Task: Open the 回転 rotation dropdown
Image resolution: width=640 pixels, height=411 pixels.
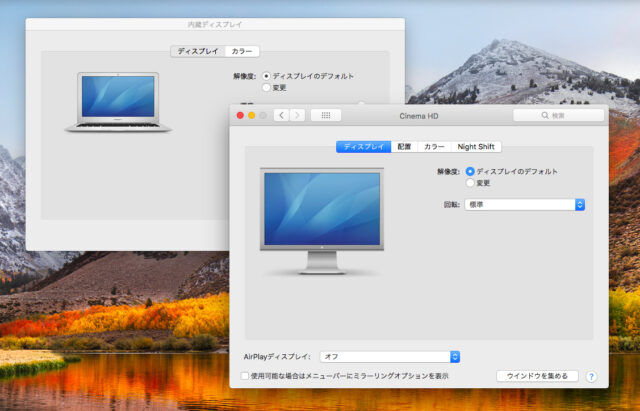Action: click(x=524, y=204)
